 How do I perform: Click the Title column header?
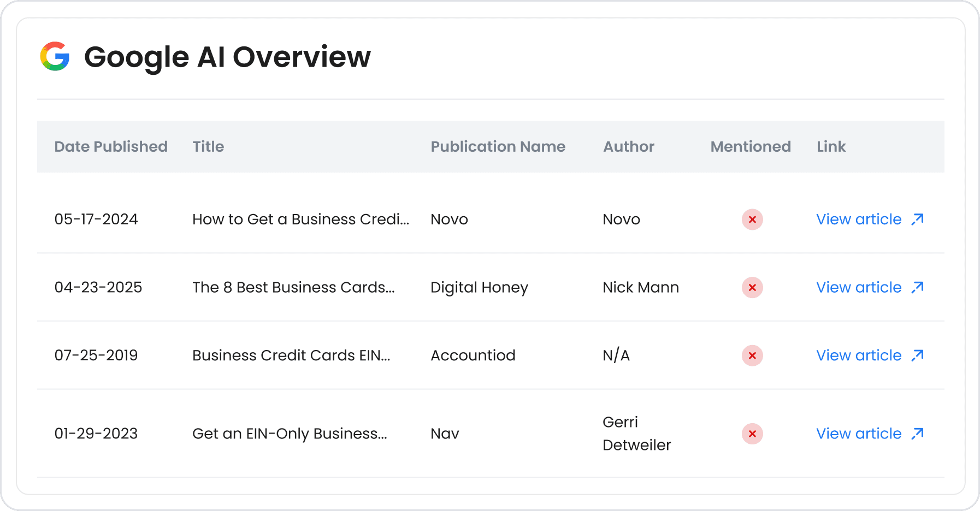pyautogui.click(x=208, y=146)
